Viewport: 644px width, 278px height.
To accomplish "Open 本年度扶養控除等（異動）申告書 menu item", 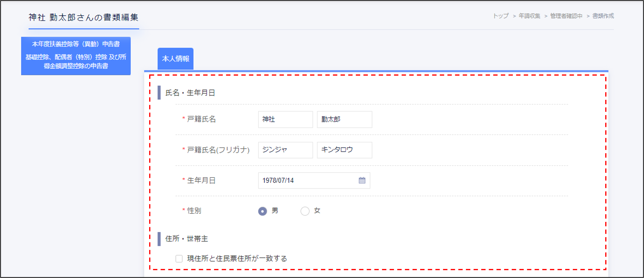I will pos(76,44).
